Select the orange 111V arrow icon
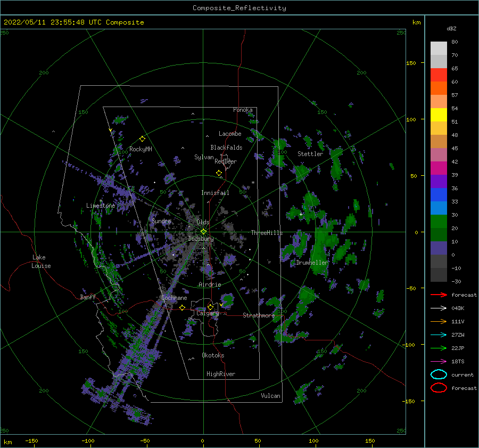Screen dimensions: 479x448 439,321
